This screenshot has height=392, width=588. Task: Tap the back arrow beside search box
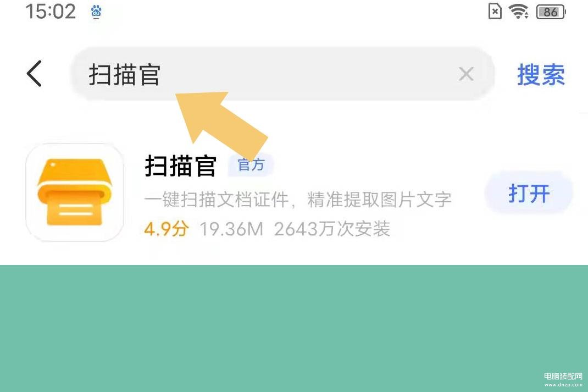pyautogui.click(x=34, y=74)
